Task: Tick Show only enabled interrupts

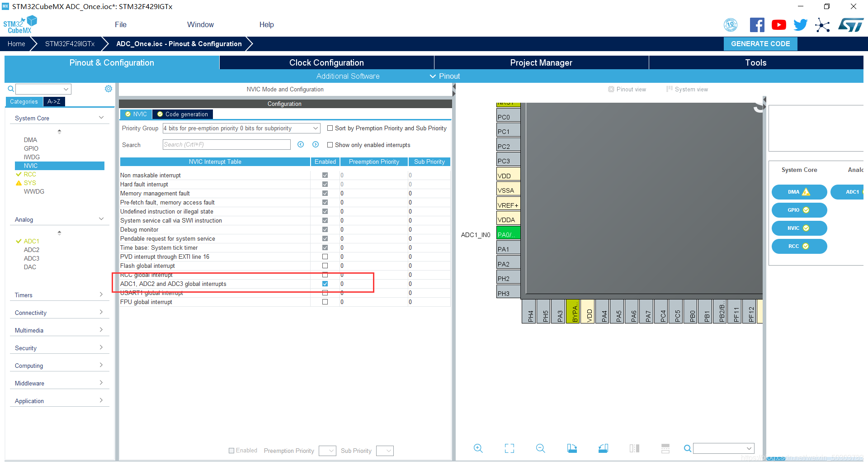Action: coord(330,145)
